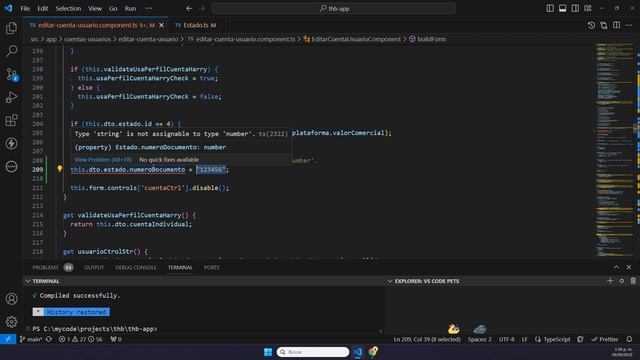This screenshot has width=640, height=360.
Task: Open the Accounts menu icon
Action: 11,299
